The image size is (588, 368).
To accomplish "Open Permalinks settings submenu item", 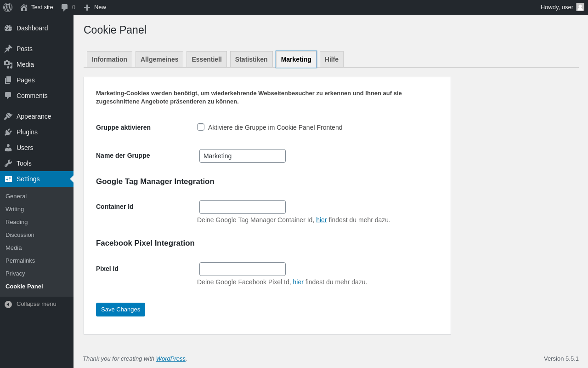I will [x=20, y=260].
